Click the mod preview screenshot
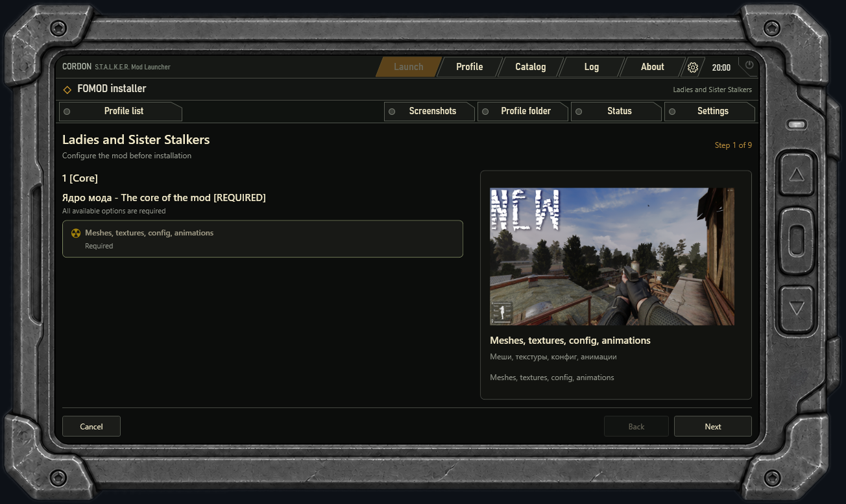 [x=612, y=256]
